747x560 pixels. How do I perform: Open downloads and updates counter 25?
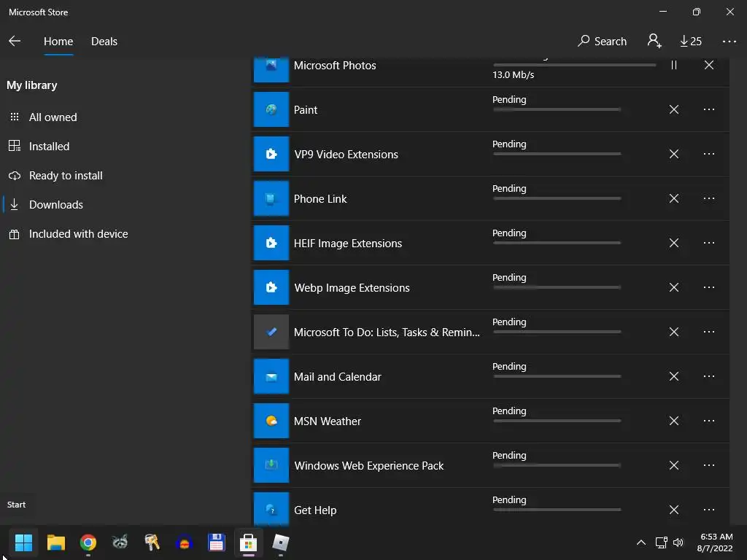point(690,42)
